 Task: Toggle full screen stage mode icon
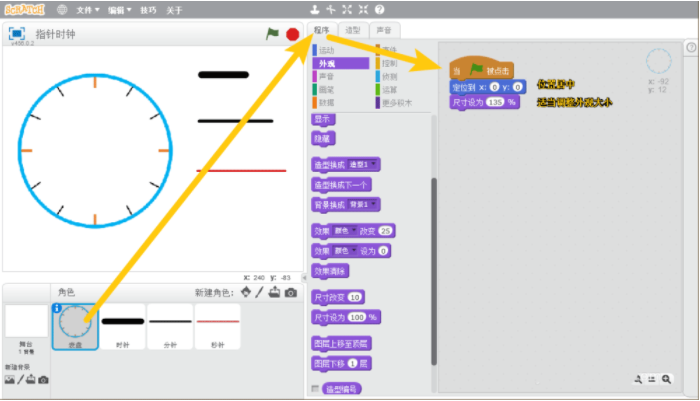[17, 33]
